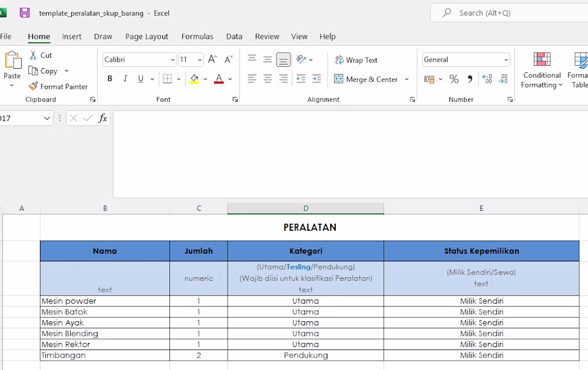The image size is (588, 370).
Task: Decrease indent icon
Action: 300,79
